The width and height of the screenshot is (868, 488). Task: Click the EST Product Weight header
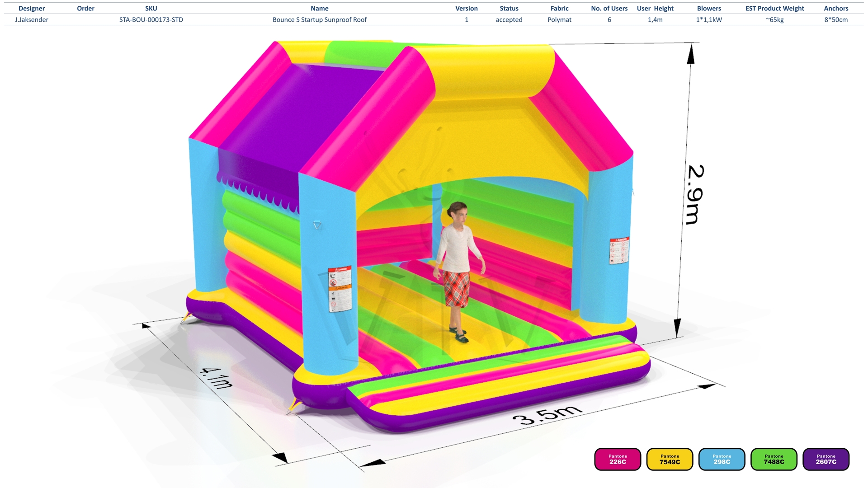[775, 8]
